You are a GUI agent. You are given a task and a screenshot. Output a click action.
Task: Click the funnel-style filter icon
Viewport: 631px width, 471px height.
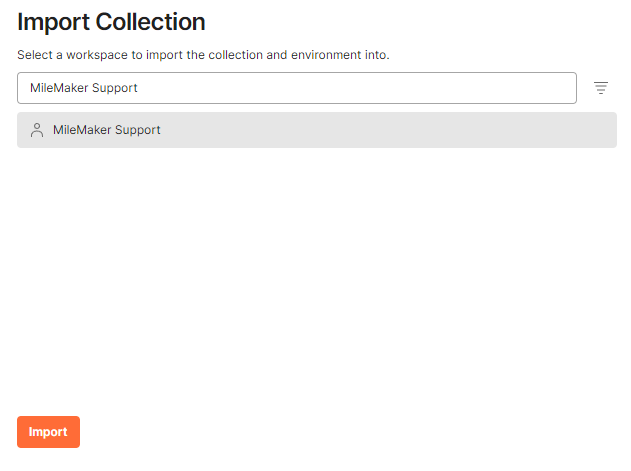pos(601,88)
